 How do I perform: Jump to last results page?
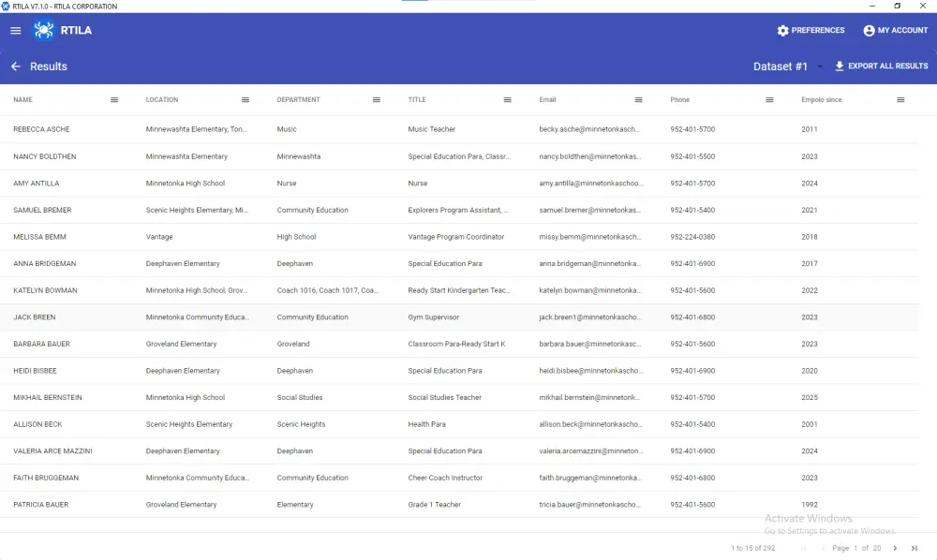coord(914,548)
